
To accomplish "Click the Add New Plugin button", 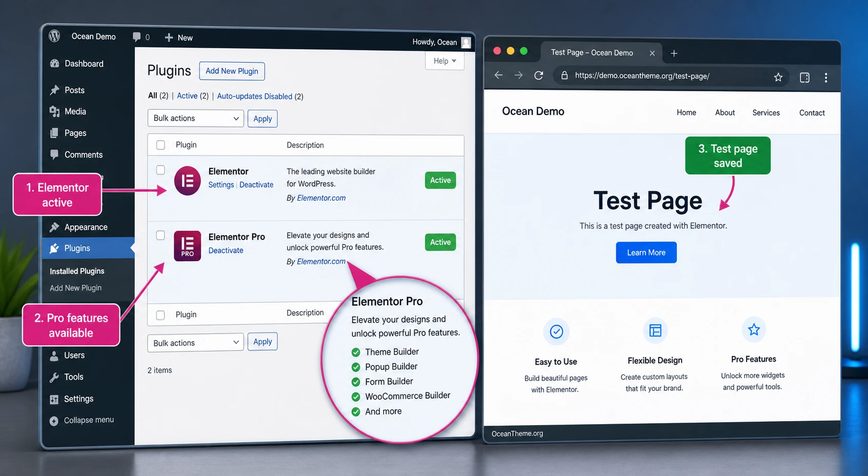I will (232, 71).
